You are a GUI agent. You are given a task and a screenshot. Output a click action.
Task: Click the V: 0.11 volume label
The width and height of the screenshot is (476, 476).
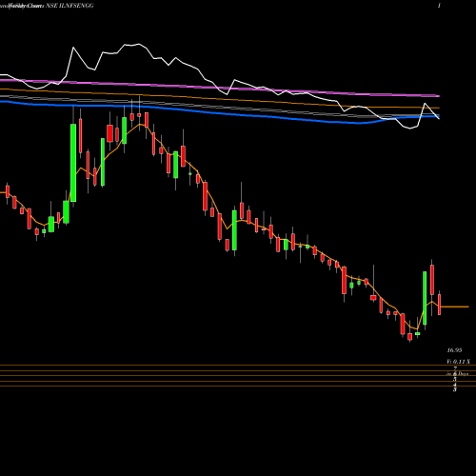pos(458,362)
